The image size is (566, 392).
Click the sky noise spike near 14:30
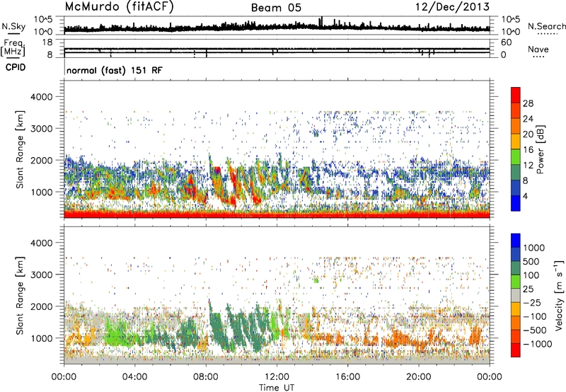[x=321, y=23]
